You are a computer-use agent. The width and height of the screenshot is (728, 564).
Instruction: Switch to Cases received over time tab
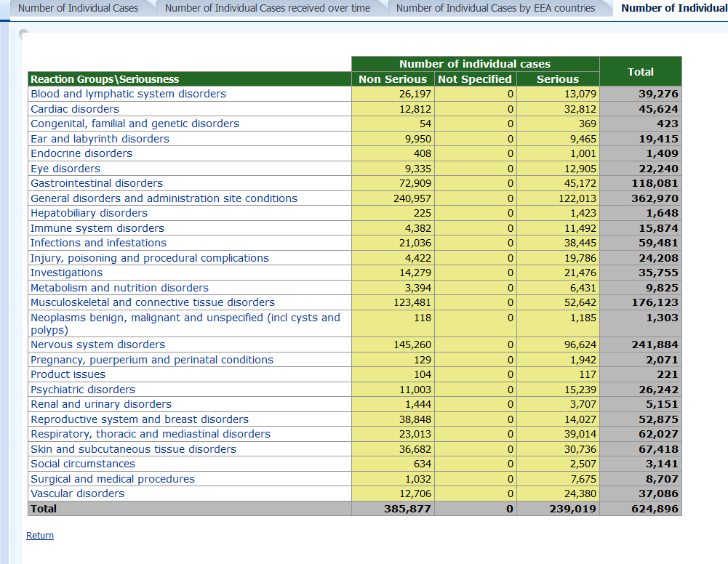(268, 8)
